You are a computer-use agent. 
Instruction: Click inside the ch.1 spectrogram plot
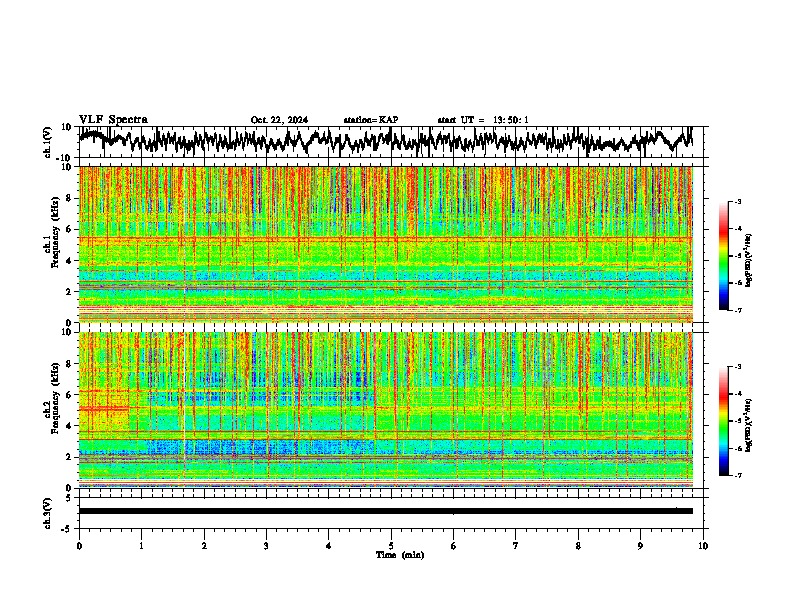click(x=386, y=244)
